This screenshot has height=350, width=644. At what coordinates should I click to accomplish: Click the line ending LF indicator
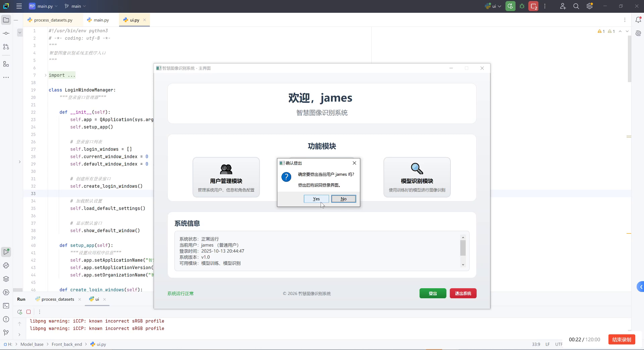point(547,344)
